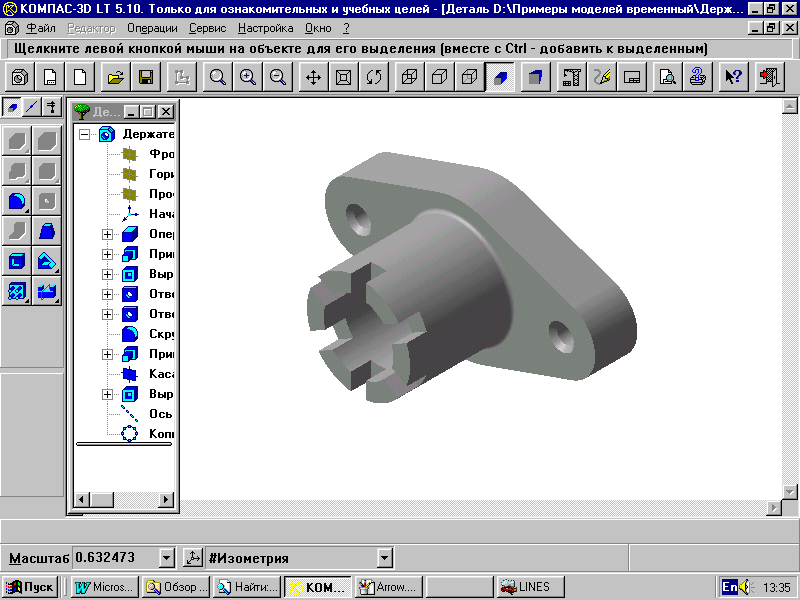Image resolution: width=800 pixels, height=600 pixels.
Task: Open the measuring tool with caliper icon
Action: (571, 77)
